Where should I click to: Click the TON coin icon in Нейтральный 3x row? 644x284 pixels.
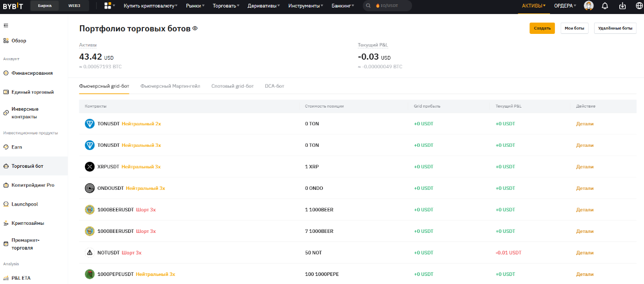tap(90, 145)
